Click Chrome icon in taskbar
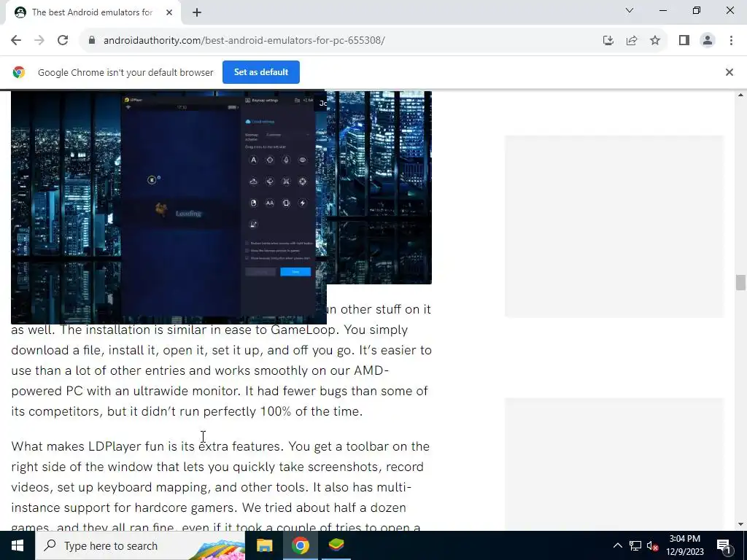747x560 pixels. pos(300,545)
